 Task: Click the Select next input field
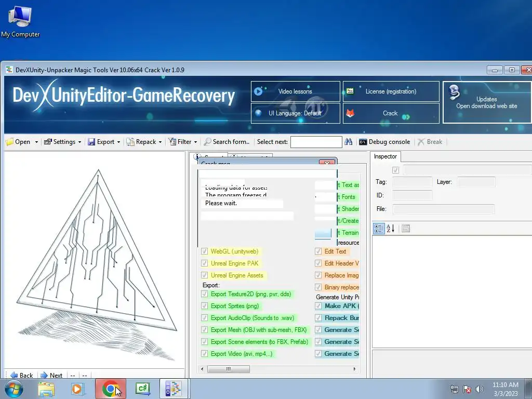(x=316, y=142)
